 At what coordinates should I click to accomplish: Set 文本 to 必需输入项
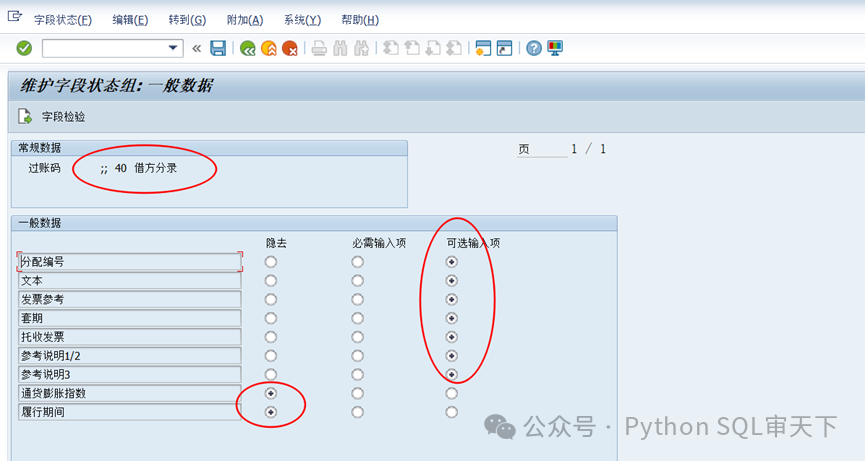357,281
